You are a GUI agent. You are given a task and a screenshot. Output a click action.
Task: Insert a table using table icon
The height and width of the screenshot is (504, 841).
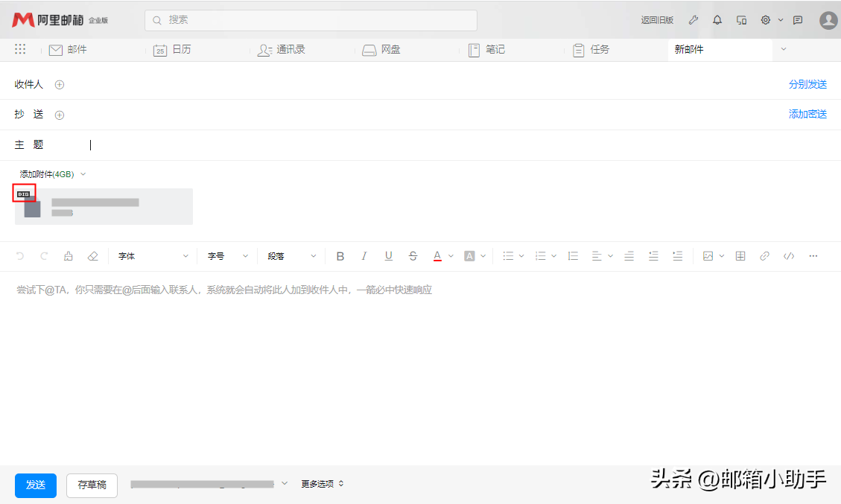point(740,256)
